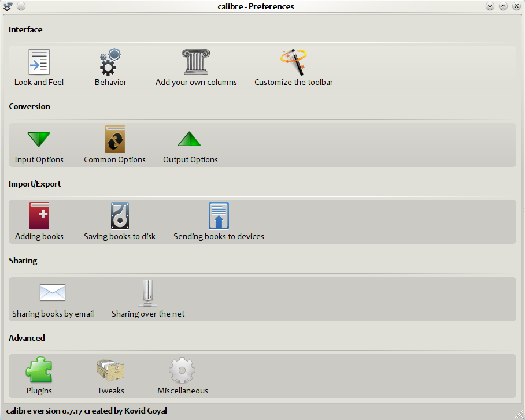Image resolution: width=525 pixels, height=420 pixels.
Task: Open the Look and Feel icon
Action: 39,62
